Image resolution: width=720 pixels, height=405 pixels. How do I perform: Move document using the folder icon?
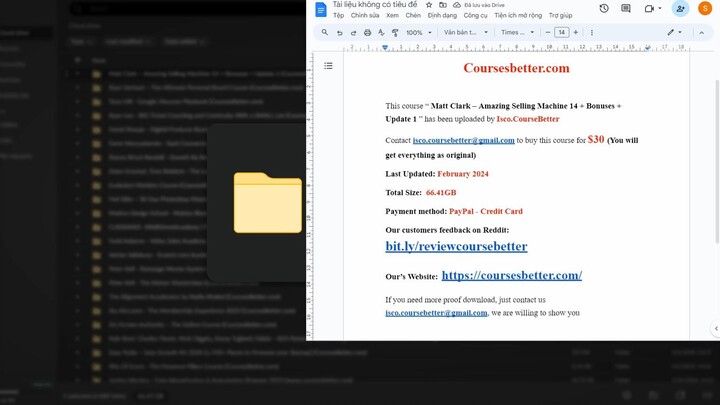[443, 5]
